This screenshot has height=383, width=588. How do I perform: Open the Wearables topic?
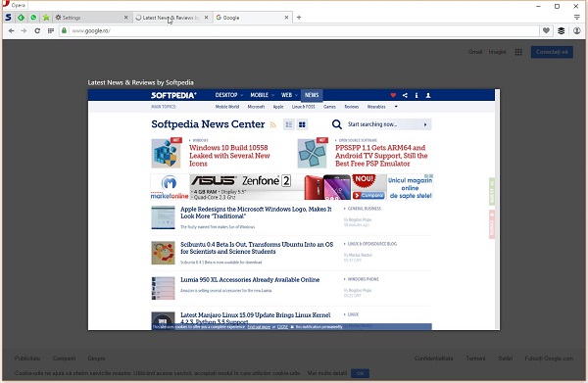click(376, 107)
